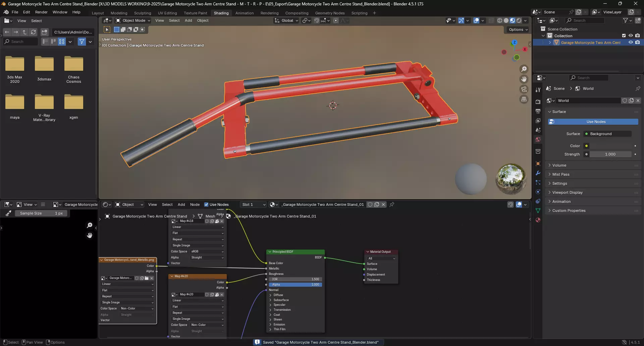Open the Physics properties tab
The width and height of the screenshot is (644, 346).
point(538,192)
